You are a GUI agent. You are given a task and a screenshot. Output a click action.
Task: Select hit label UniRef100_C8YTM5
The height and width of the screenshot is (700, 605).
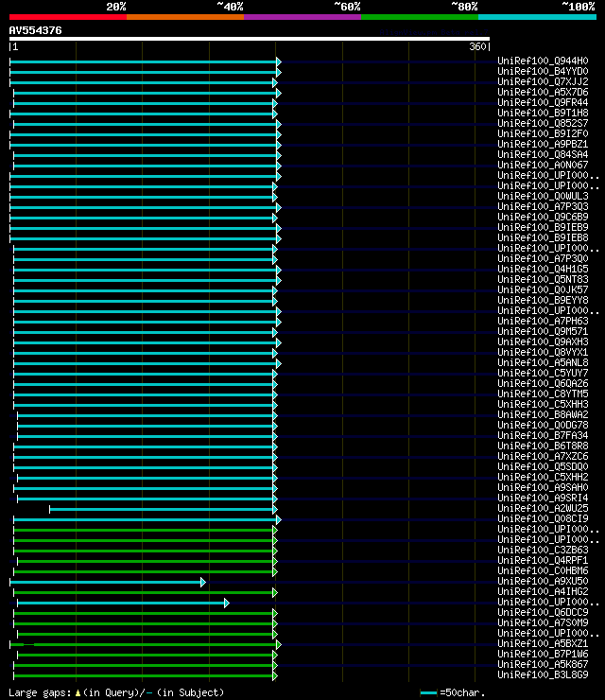click(543, 394)
